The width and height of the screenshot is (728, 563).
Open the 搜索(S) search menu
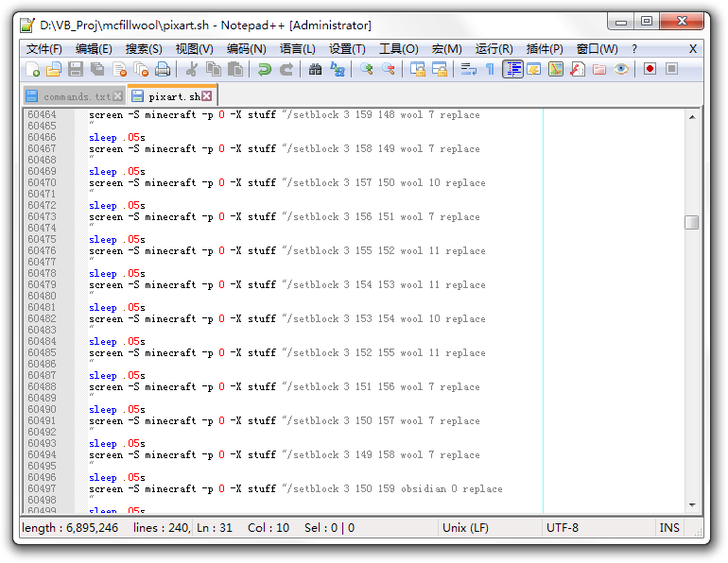coord(144,49)
